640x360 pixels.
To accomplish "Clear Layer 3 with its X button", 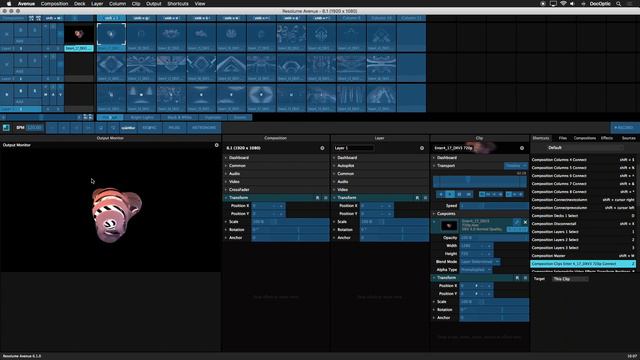I will pyautogui.click(x=7, y=94).
